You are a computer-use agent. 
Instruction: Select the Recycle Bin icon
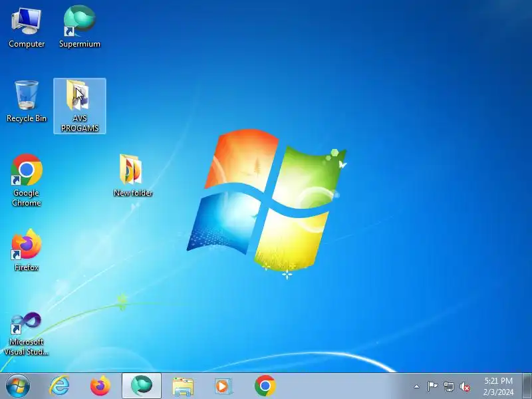[x=27, y=102]
